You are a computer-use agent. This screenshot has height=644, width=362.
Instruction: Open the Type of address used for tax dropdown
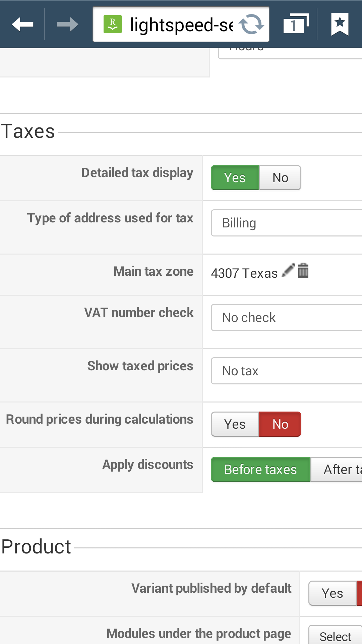click(287, 223)
